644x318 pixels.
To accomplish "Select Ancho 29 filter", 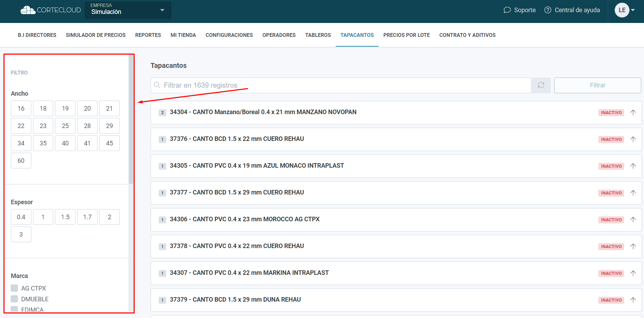I will (109, 126).
